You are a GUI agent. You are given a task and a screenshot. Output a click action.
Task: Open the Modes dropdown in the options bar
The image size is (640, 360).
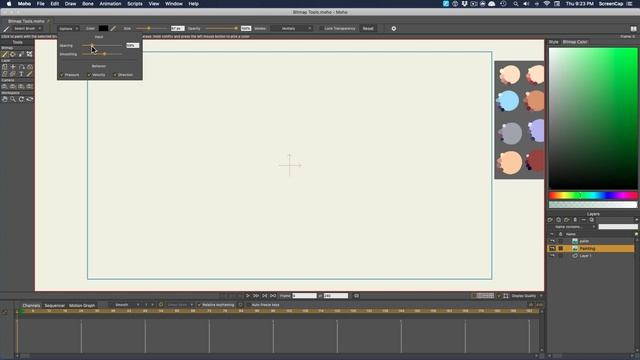point(292,29)
